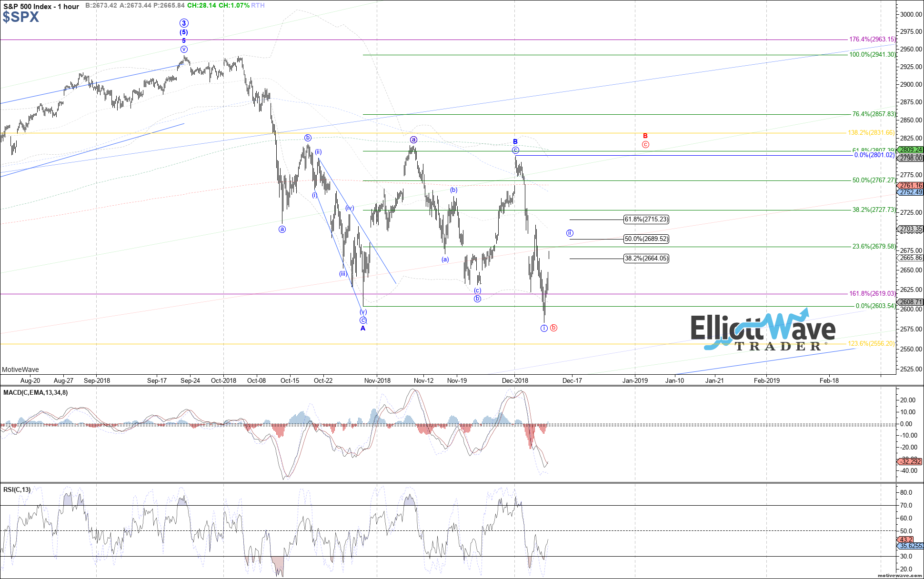The height and width of the screenshot is (579, 924).
Task: Click the MotiveWave label in chart corner
Action: coord(20,369)
